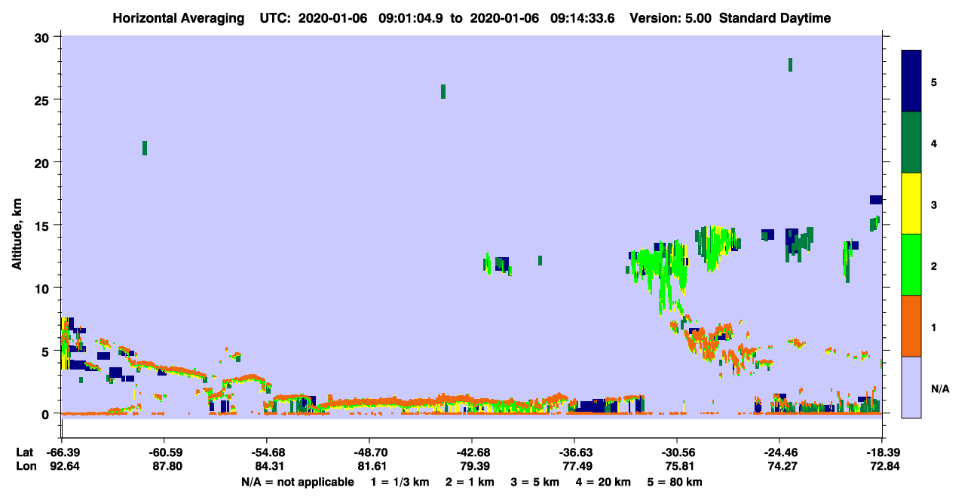This screenshot has height=503, width=980.
Task: Click the '1 = 1/3 km' legend text
Action: [x=400, y=482]
